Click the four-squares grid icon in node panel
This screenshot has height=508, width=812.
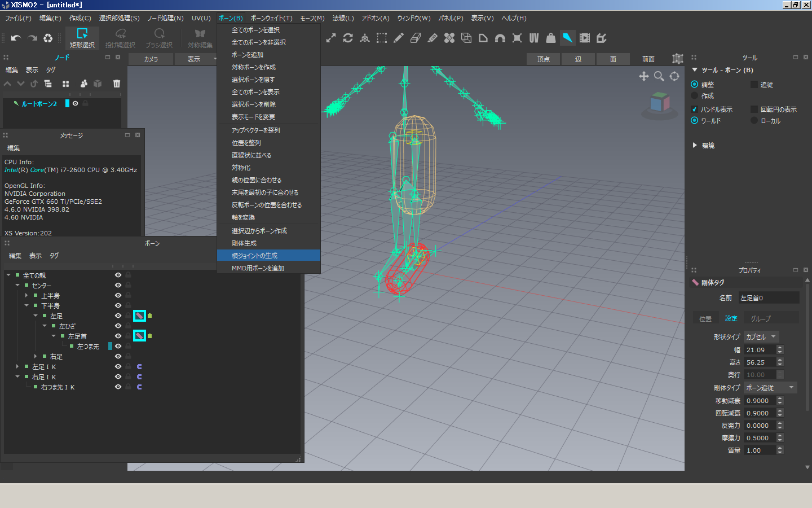pos(66,84)
